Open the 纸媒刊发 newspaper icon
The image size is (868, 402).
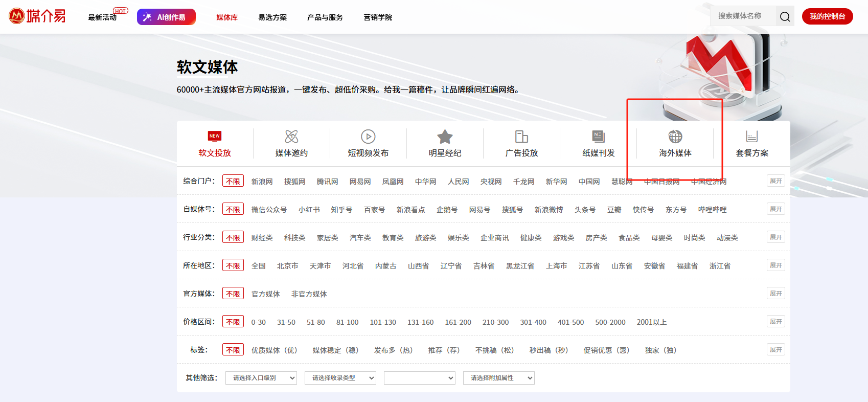(x=598, y=137)
